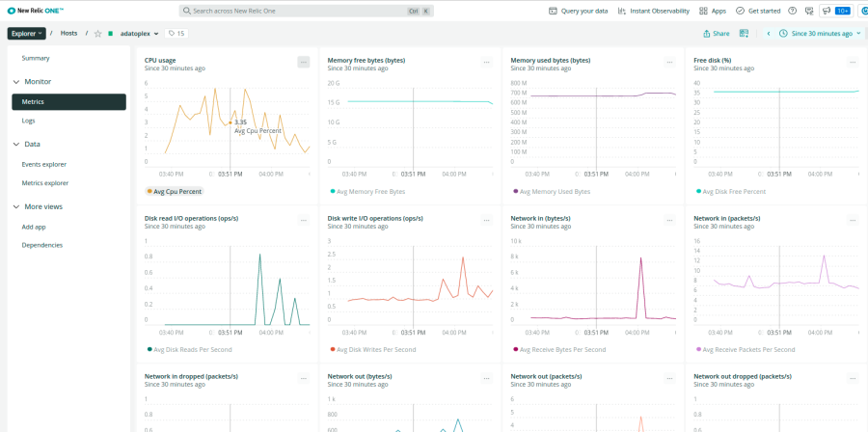The height and width of the screenshot is (432, 868).
Task: Toggle Avg Memory Used Bytes legend
Action: point(554,191)
